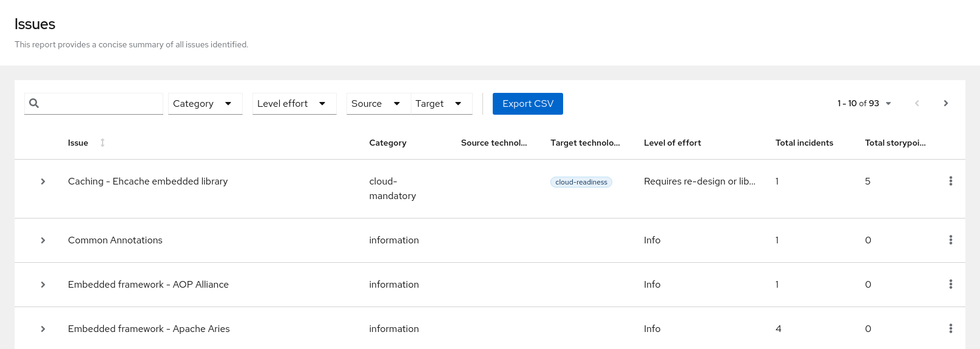This screenshot has width=980, height=349.
Task: Open kebab menu for Caching Ehcache row
Action: coord(950,181)
